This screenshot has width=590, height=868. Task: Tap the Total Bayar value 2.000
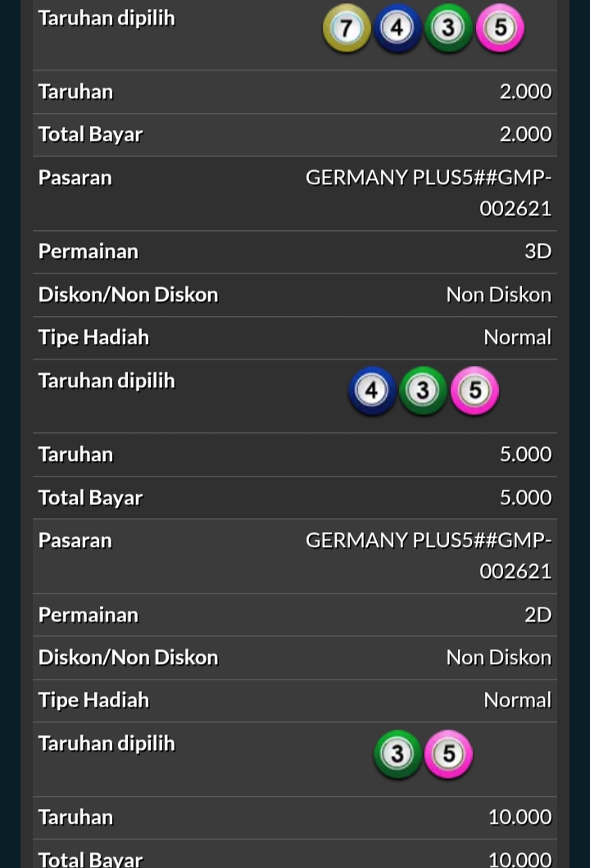coord(525,134)
